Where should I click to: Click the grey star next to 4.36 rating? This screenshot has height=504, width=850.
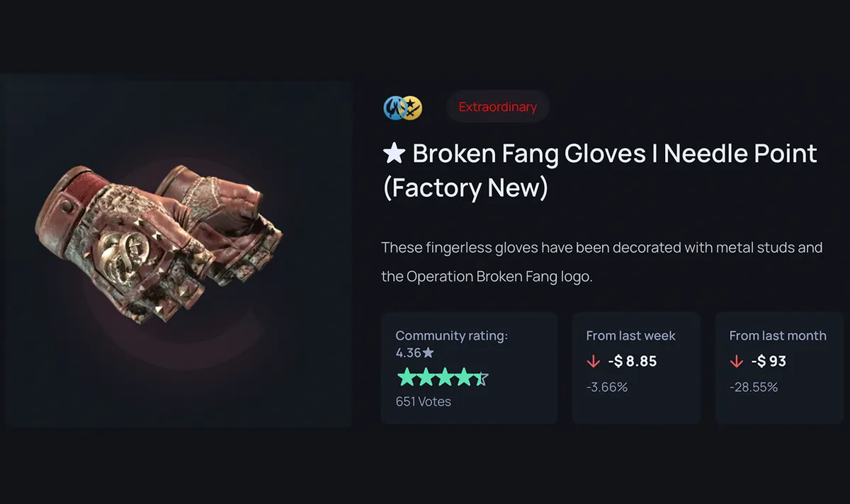click(428, 352)
